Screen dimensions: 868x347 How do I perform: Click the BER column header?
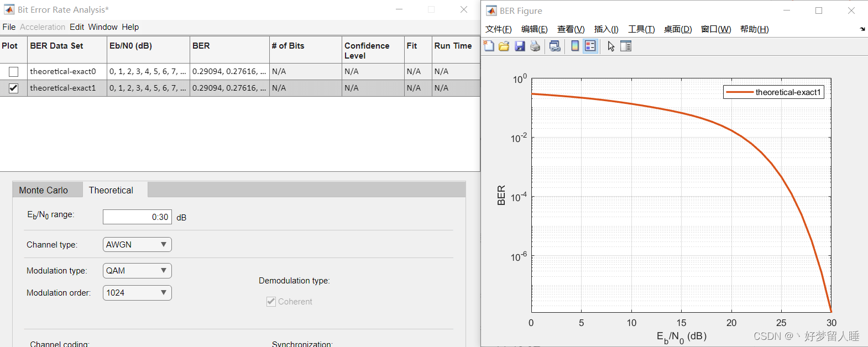pos(229,49)
